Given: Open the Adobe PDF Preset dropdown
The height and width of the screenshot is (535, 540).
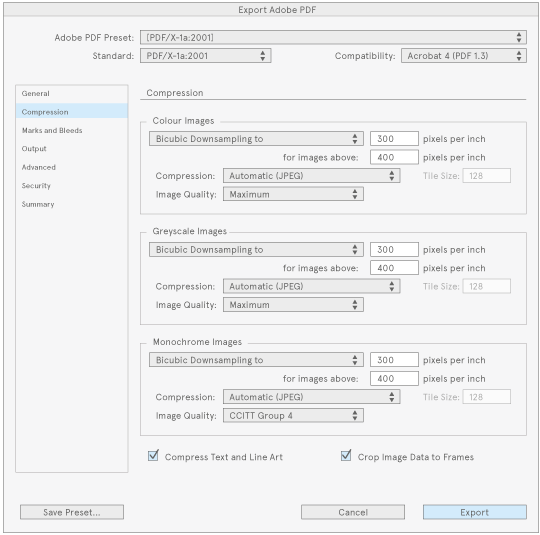Looking at the screenshot, I should click(x=333, y=37).
